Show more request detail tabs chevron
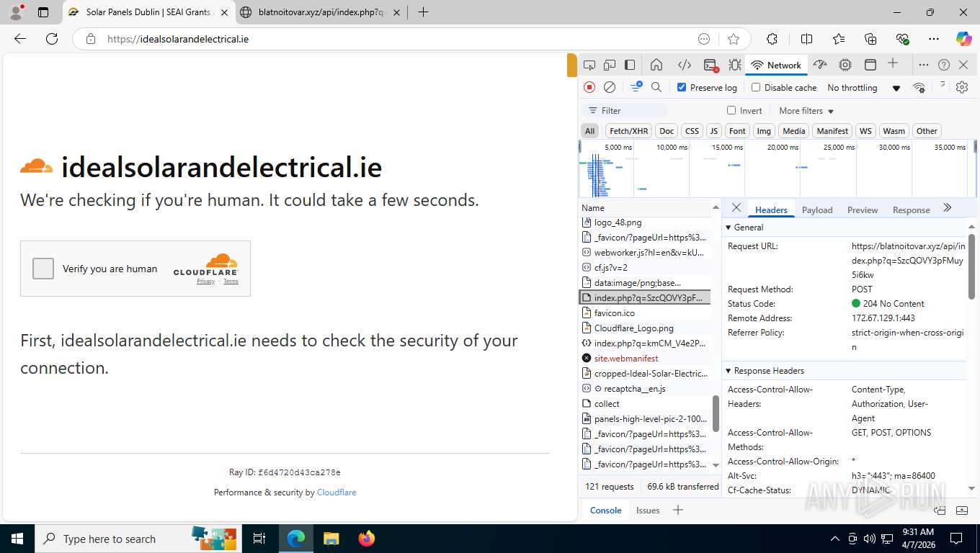980x553 pixels. tap(948, 208)
